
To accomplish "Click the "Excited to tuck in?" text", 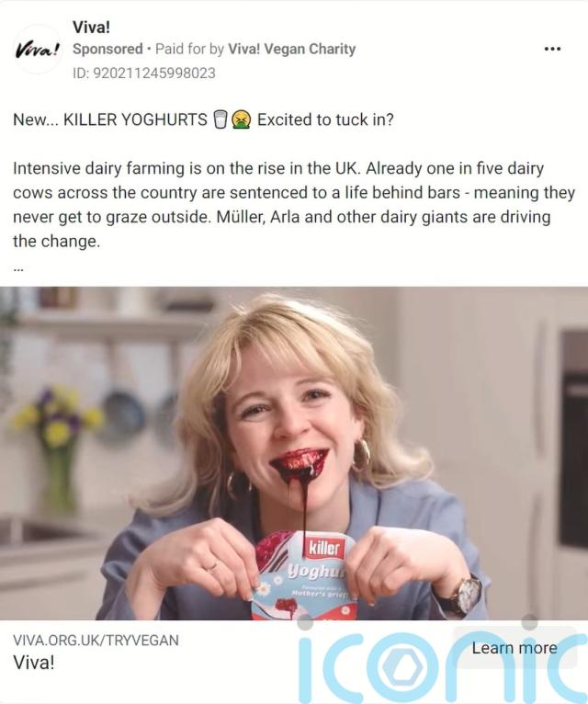I will [x=325, y=119].
